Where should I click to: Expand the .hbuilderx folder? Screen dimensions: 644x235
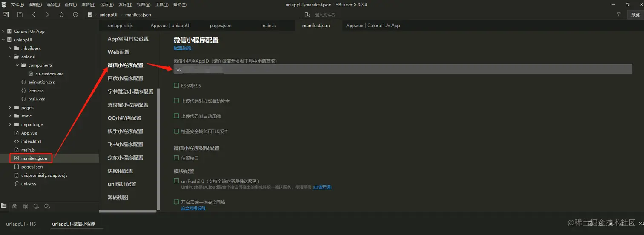coord(10,48)
